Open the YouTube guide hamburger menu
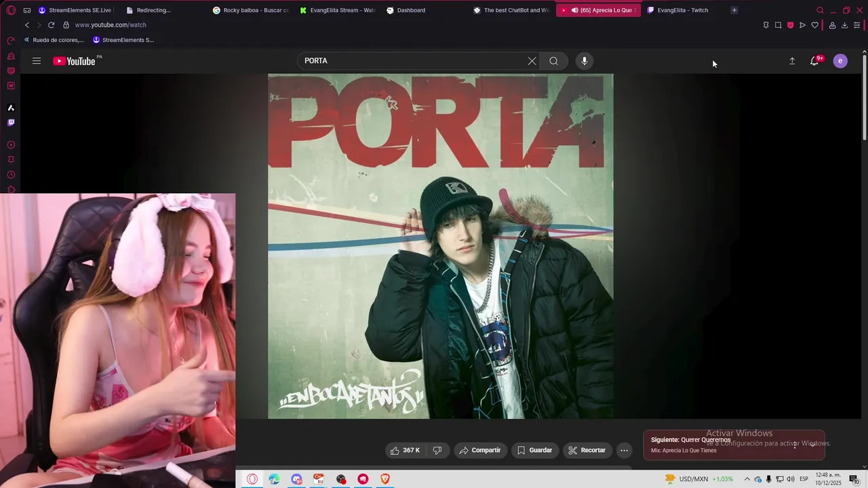Screen dimensions: 868x488 [x=37, y=61]
